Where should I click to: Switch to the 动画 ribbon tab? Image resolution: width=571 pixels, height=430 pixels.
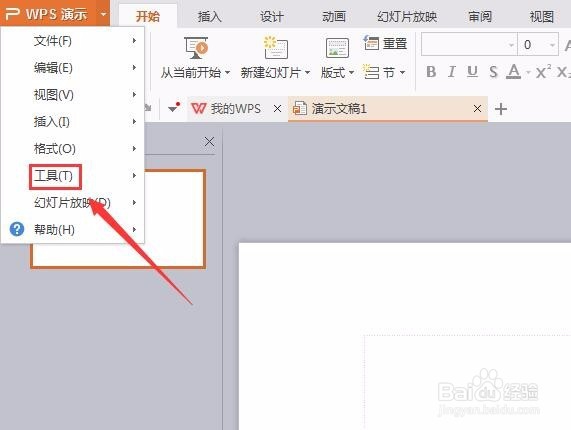pos(334,16)
